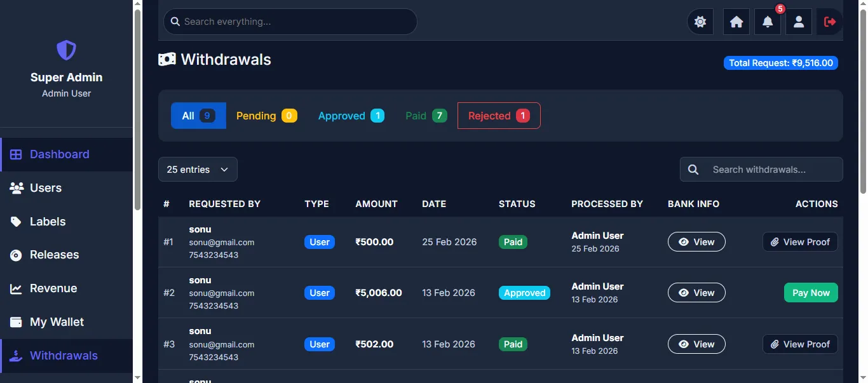868x383 pixels.
Task: Select Withdrawals in the sidebar
Action: (67, 356)
